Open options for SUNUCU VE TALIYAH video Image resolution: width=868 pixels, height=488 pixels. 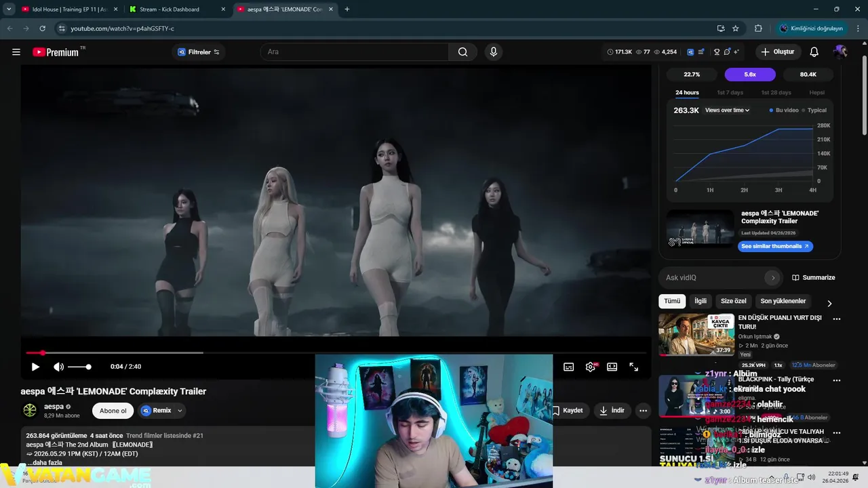pos(837,433)
